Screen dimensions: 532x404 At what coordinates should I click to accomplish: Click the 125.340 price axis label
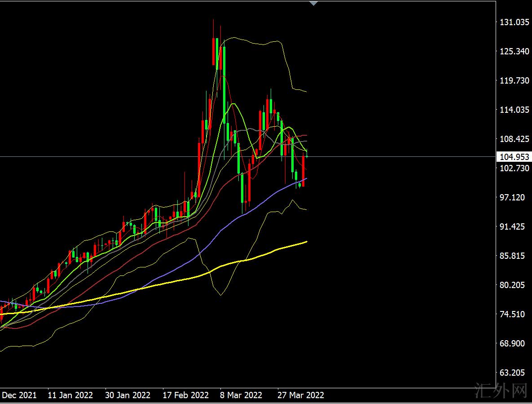click(x=514, y=51)
